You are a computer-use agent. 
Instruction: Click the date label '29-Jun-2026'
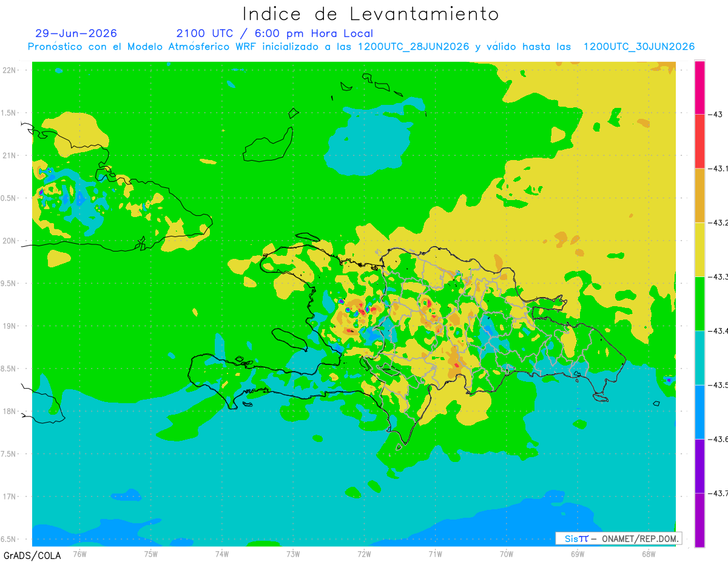tap(76, 33)
